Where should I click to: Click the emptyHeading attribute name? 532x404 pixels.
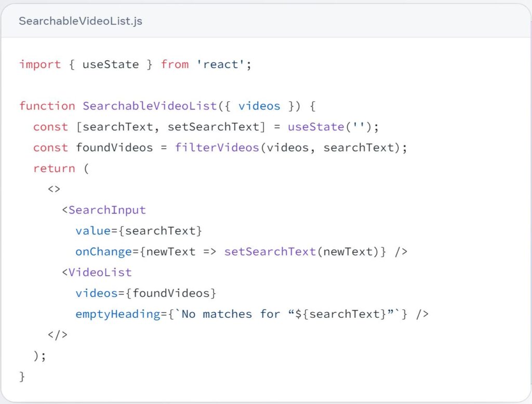click(117, 314)
